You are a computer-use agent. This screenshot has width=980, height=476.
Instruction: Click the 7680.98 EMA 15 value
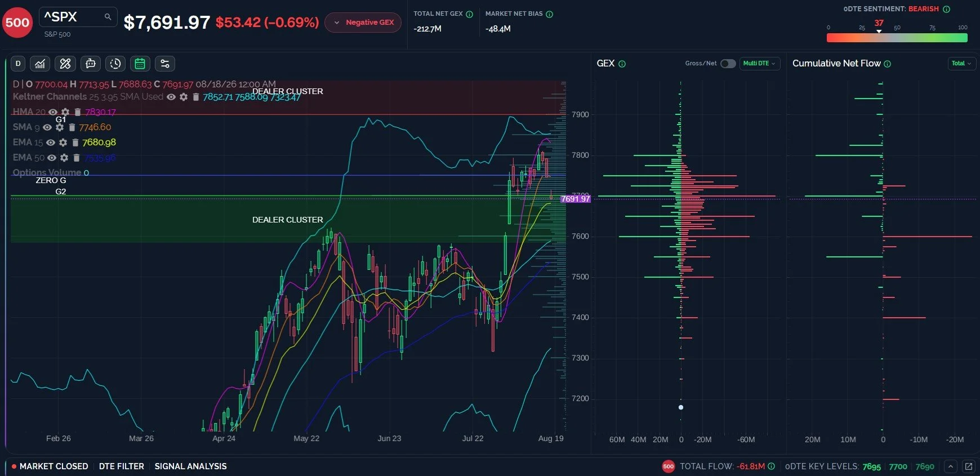99,143
